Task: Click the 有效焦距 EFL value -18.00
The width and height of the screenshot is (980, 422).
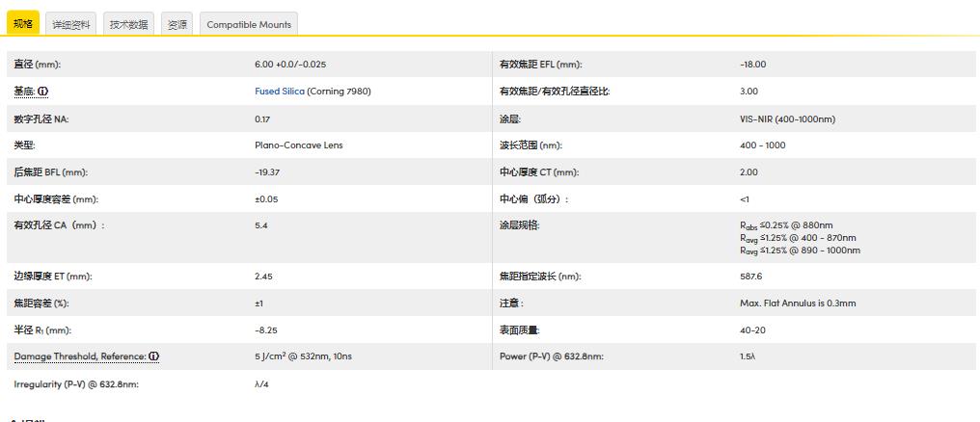Action: pos(752,65)
